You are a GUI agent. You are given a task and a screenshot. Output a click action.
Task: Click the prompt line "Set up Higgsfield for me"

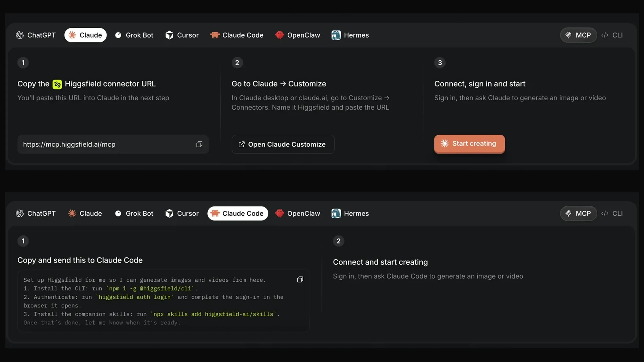pyautogui.click(x=145, y=280)
